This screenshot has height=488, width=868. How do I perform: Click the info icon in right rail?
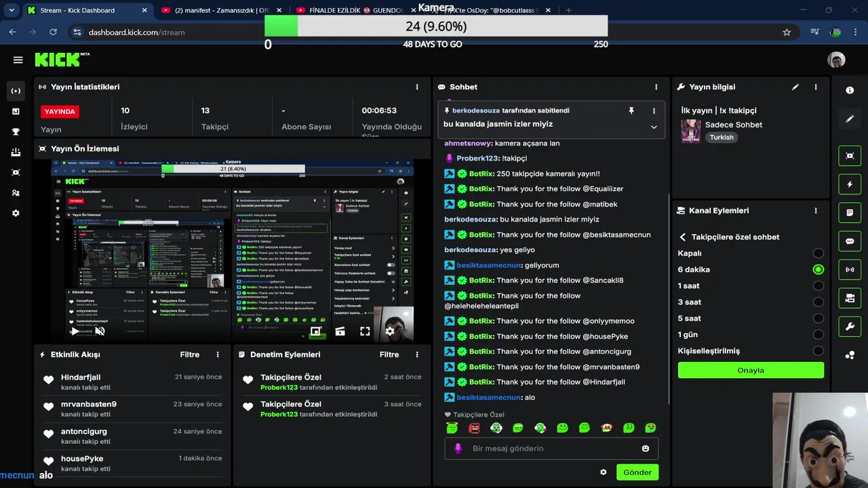(850, 90)
